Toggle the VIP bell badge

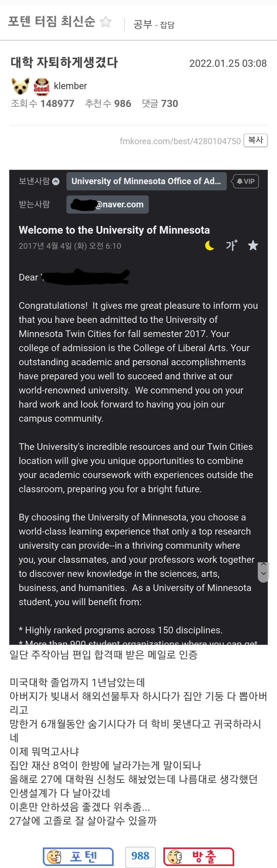pos(246,181)
